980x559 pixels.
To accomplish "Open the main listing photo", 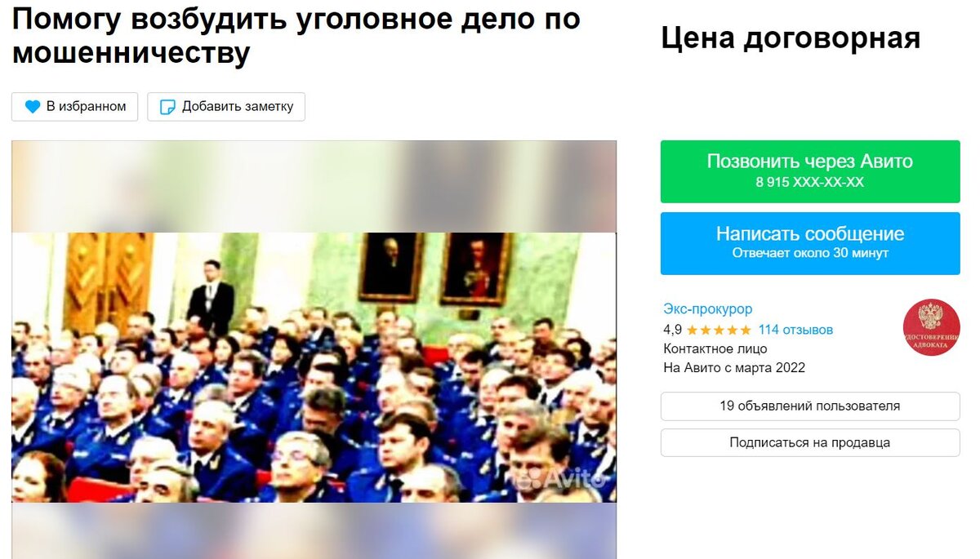I will [x=314, y=367].
